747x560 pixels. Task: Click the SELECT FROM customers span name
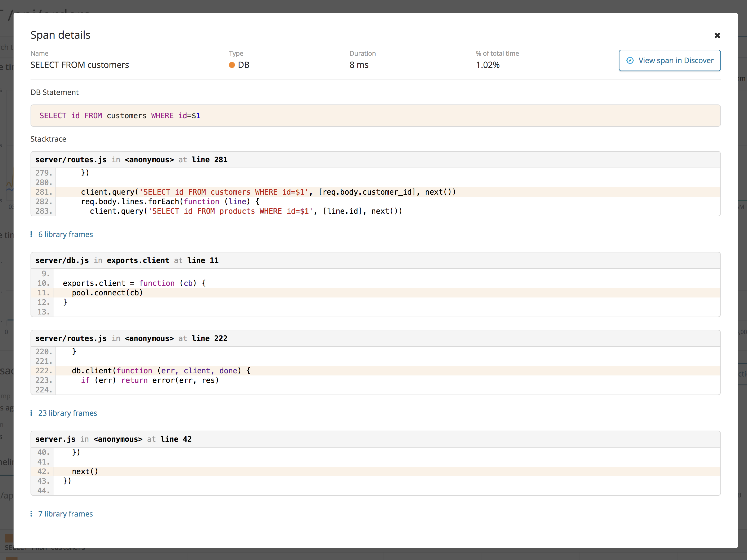pos(80,65)
